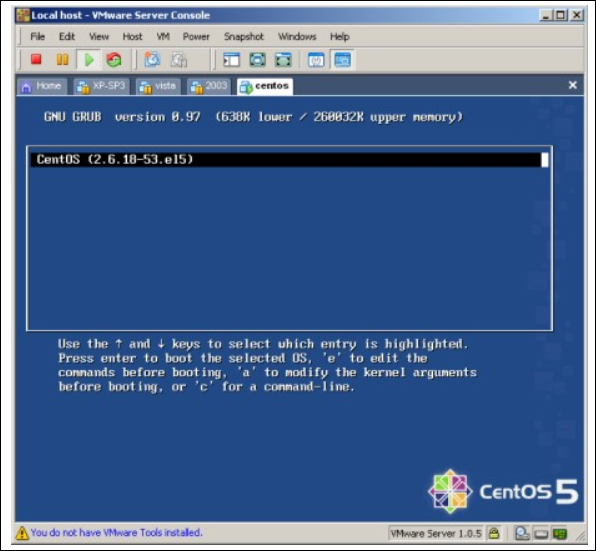Viewport: 596px width, 551px height.
Task: Open the Snapshot menu
Action: [244, 36]
